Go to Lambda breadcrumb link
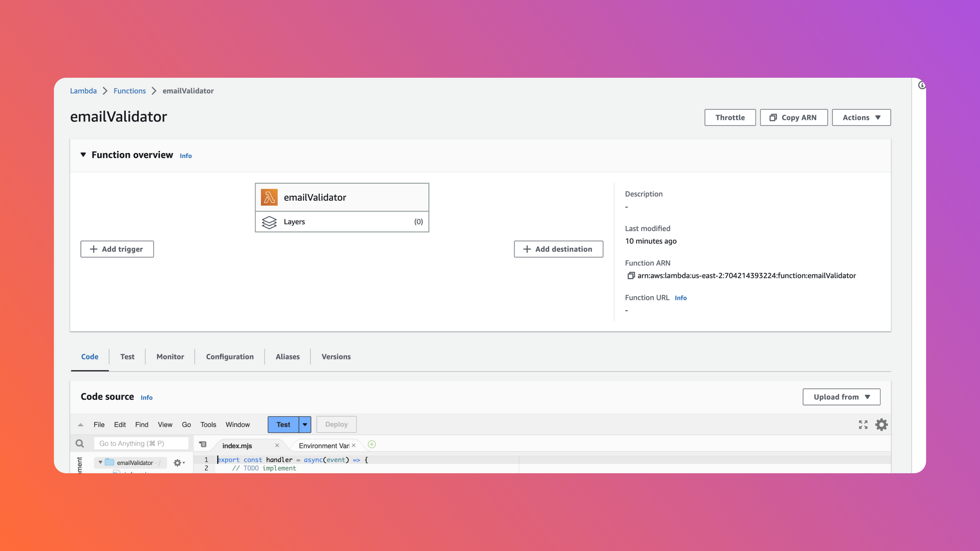This screenshot has width=980, height=551. [x=83, y=91]
